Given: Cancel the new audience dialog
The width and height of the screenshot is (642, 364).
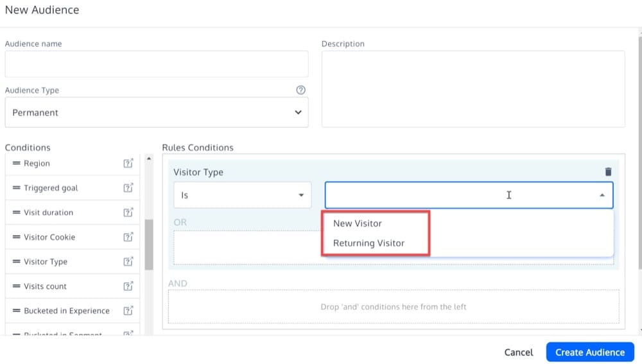Looking at the screenshot, I should point(518,352).
